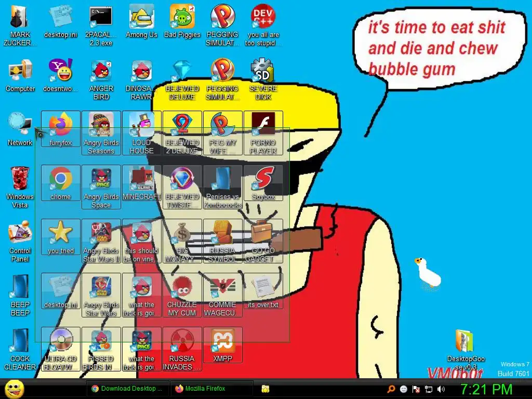
Task: Open Angry Birds Star Wars II shortcut
Action: click(x=101, y=241)
